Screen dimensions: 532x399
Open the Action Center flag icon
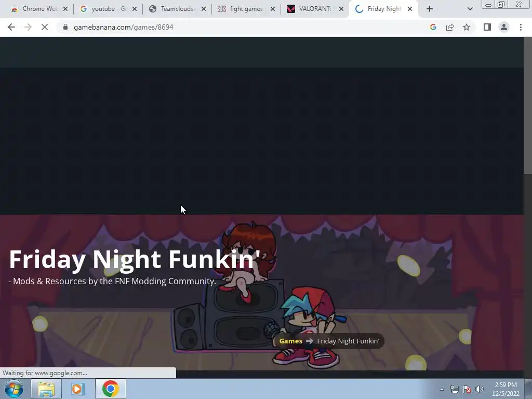tap(467, 389)
